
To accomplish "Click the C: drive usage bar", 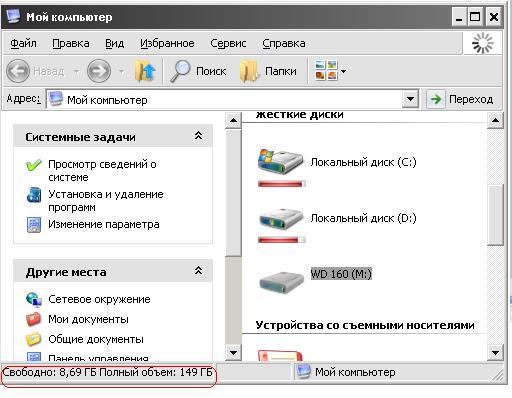I will tap(282, 184).
